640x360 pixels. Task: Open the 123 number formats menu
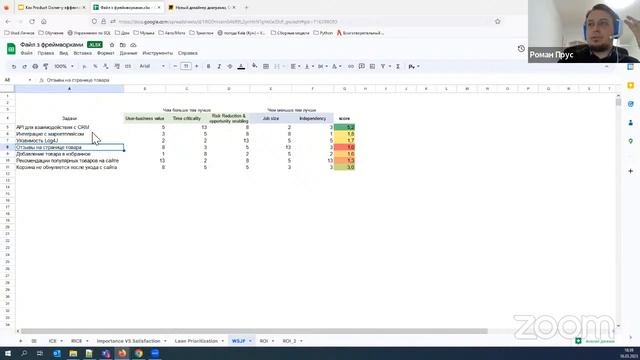(128, 67)
